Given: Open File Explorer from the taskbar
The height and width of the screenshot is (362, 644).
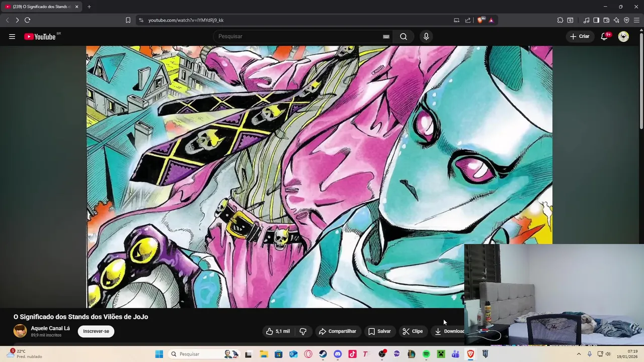Looking at the screenshot, I should point(264,354).
